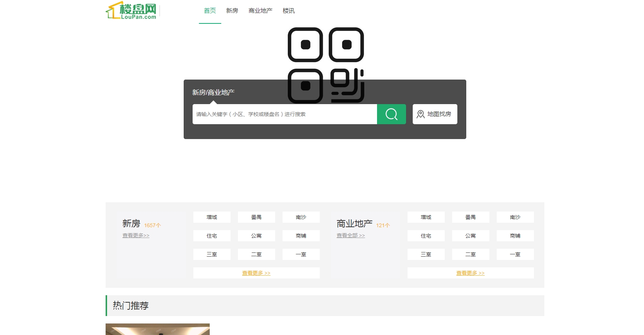Click 查看更多>> under the 新房 heading
Screen dimensions: 644x335
click(x=136, y=235)
